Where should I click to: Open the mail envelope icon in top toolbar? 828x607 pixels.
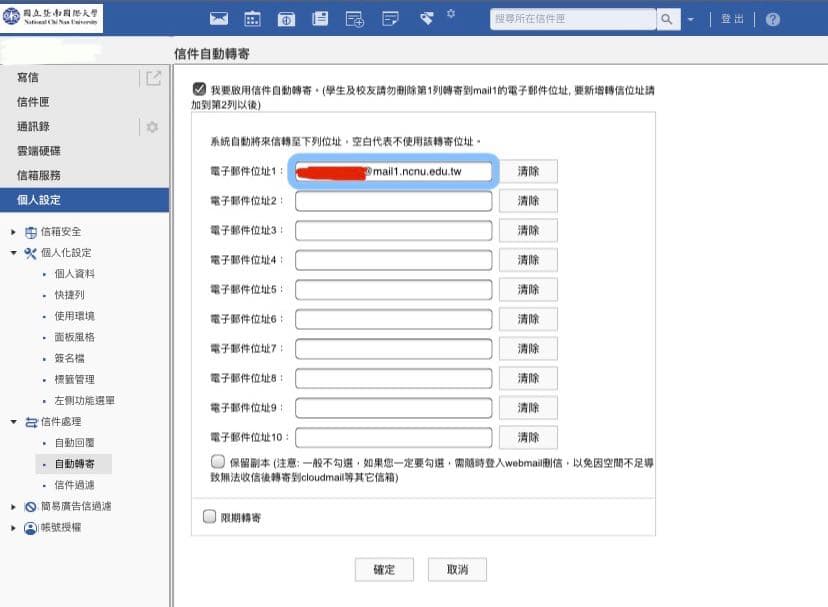(x=219, y=19)
